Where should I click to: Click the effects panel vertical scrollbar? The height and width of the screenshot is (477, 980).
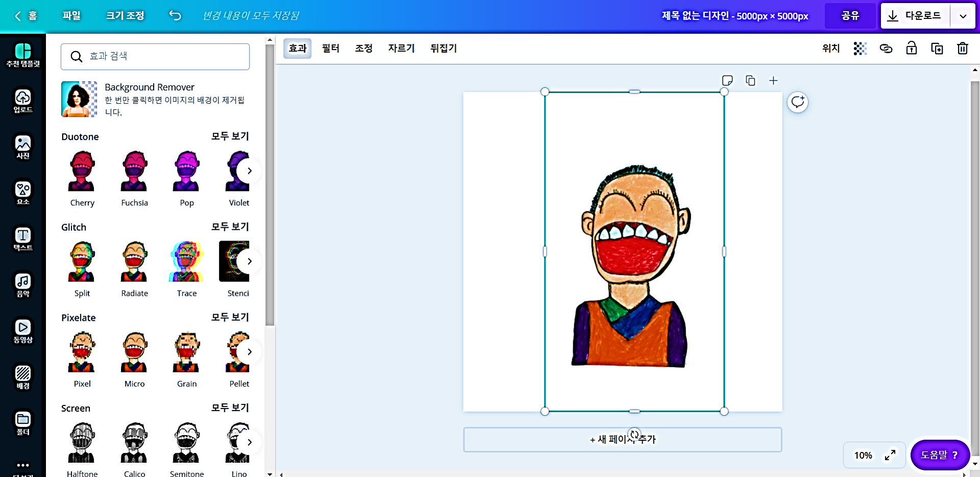point(270,185)
